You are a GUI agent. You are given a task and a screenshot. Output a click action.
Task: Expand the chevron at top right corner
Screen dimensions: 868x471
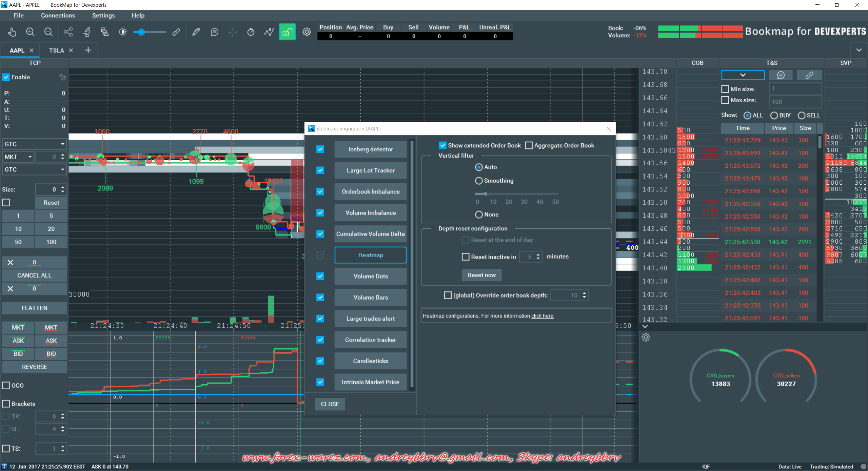pos(859,50)
